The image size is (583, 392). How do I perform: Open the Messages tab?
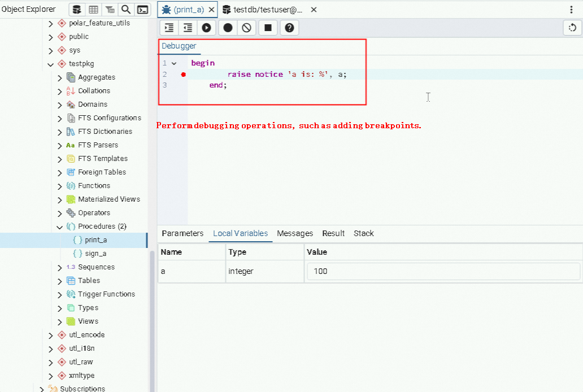point(295,234)
